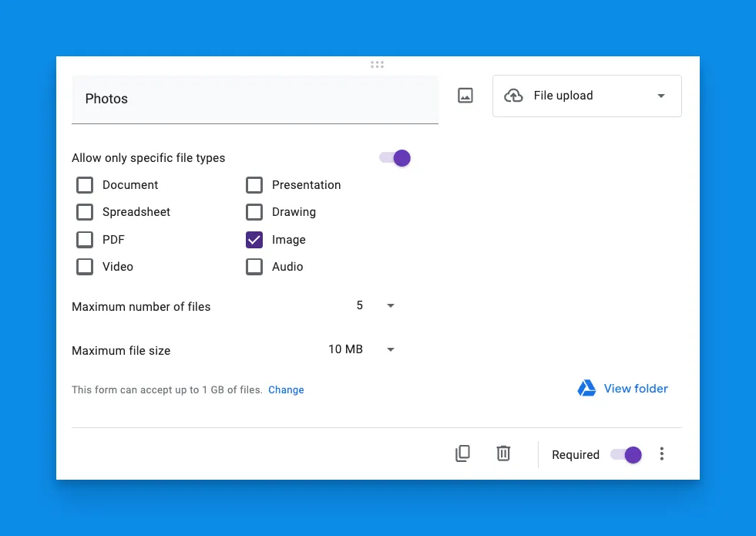756x536 pixels.
Task: Click the add image icon beside the question title
Action: [465, 96]
